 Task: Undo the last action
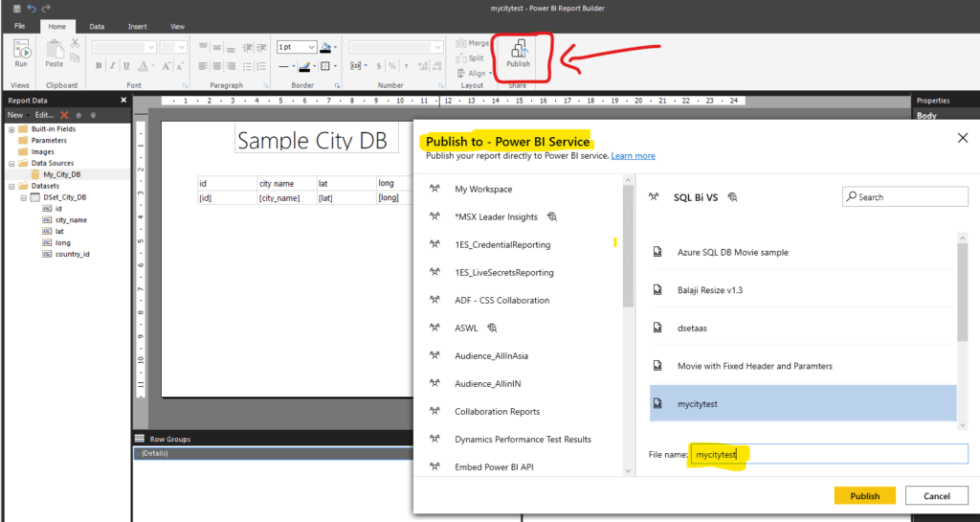pos(32,9)
